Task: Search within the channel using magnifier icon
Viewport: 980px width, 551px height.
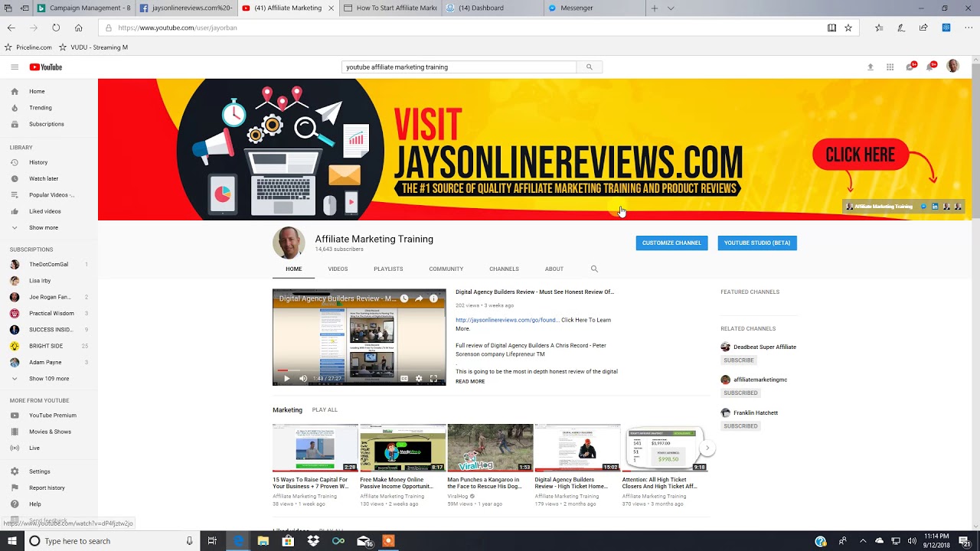Action: (x=594, y=269)
